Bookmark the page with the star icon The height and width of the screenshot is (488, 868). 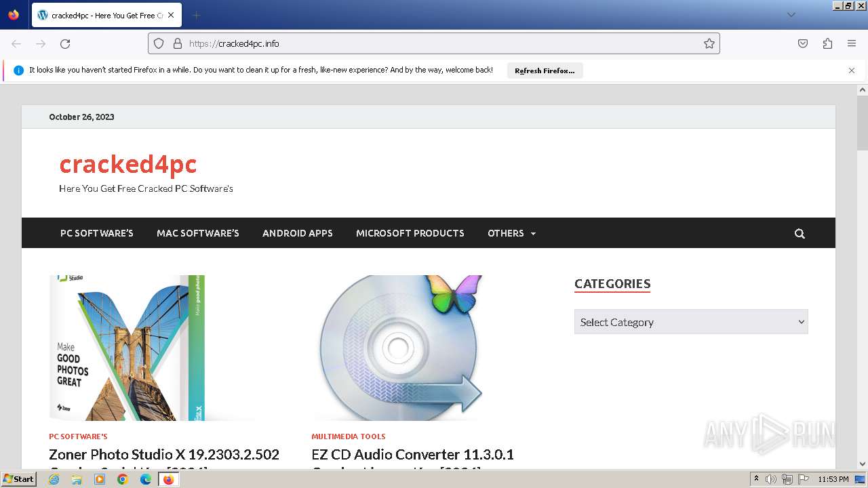click(x=709, y=43)
